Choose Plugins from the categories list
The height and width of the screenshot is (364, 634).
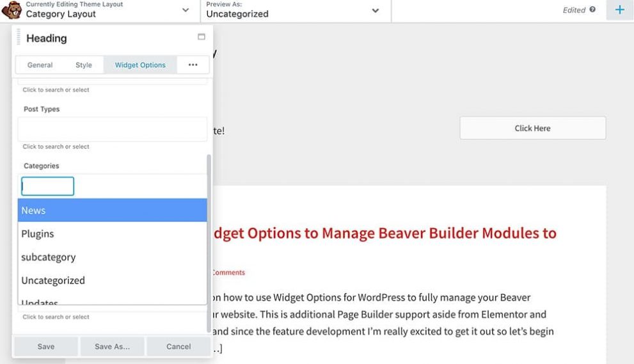(113, 233)
